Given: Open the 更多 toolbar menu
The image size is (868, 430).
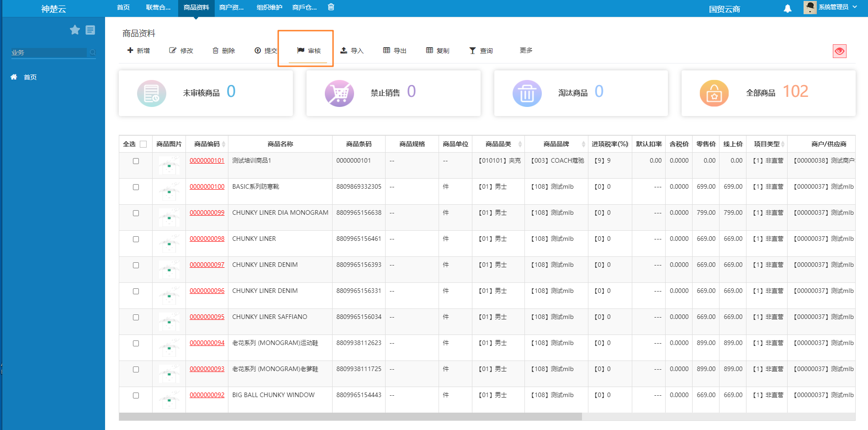Looking at the screenshot, I should click(526, 50).
